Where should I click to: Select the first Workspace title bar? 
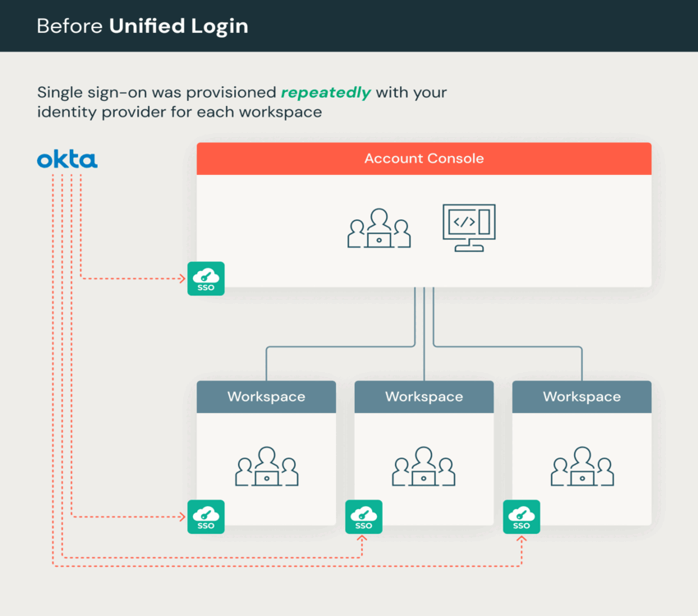265,396
